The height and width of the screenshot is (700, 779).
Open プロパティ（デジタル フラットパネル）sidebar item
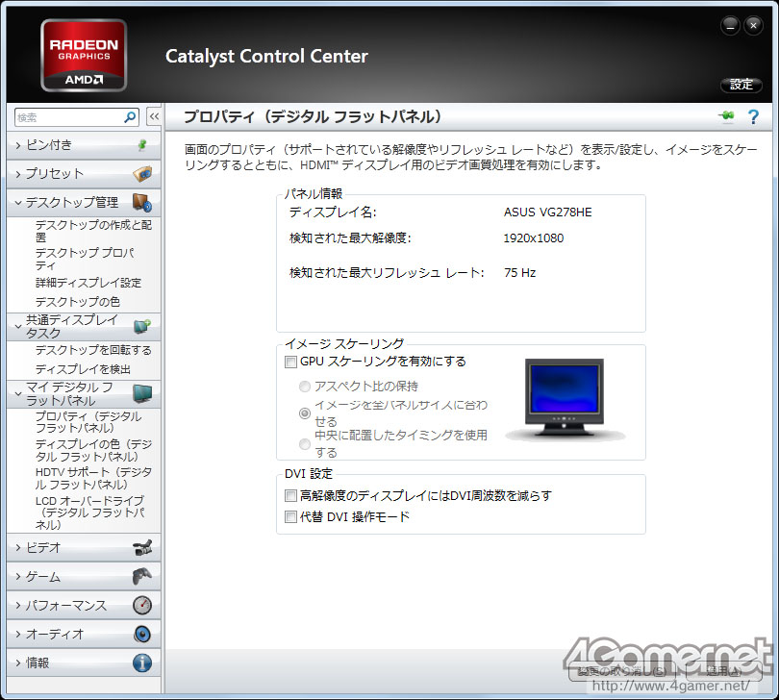point(88,422)
